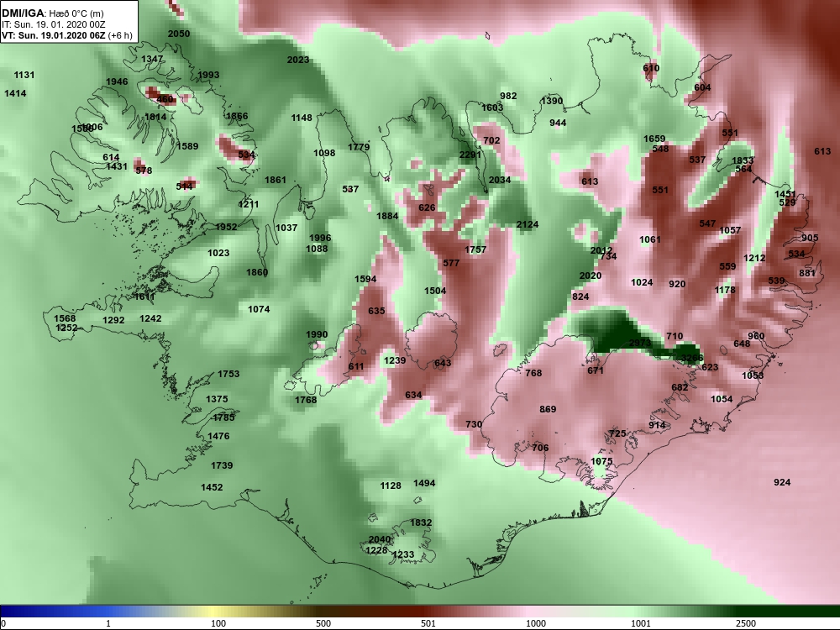The image size is (840, 630).
Task: Click the map value 1952
Action: point(226,227)
